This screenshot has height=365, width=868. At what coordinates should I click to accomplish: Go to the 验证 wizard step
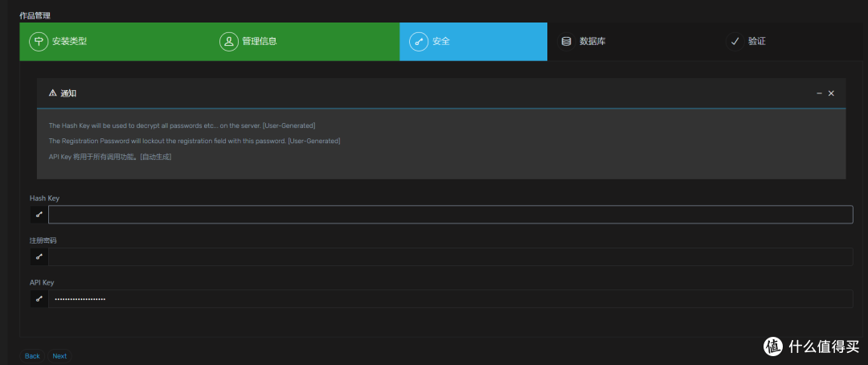[790, 42]
